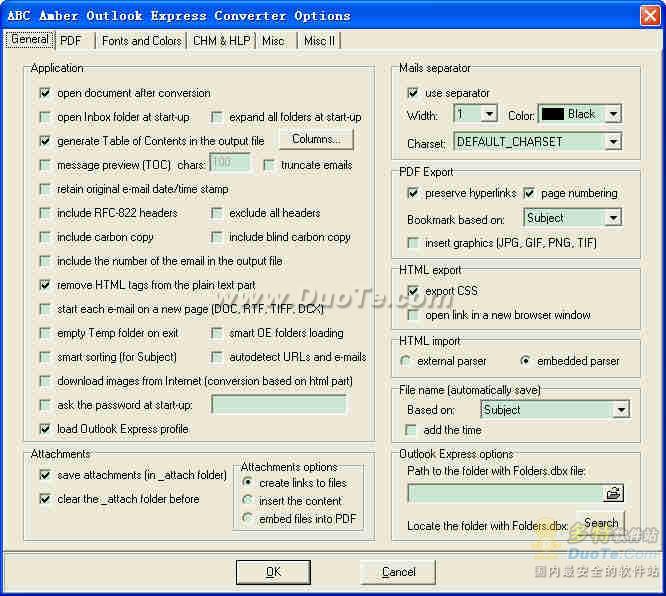Switch to the PDF tab
The height and width of the screenshot is (596, 666).
(x=71, y=41)
